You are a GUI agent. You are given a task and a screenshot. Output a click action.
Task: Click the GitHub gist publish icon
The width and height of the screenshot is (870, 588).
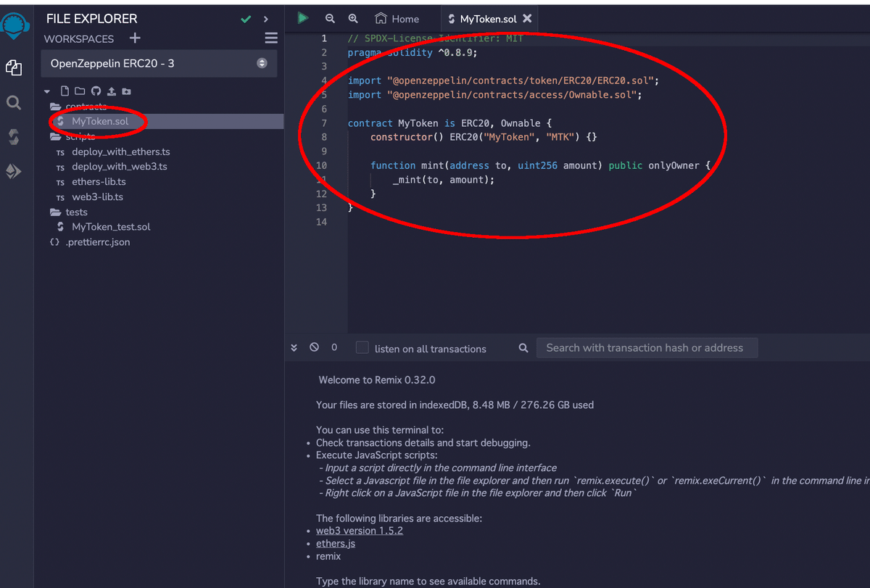coord(96,91)
